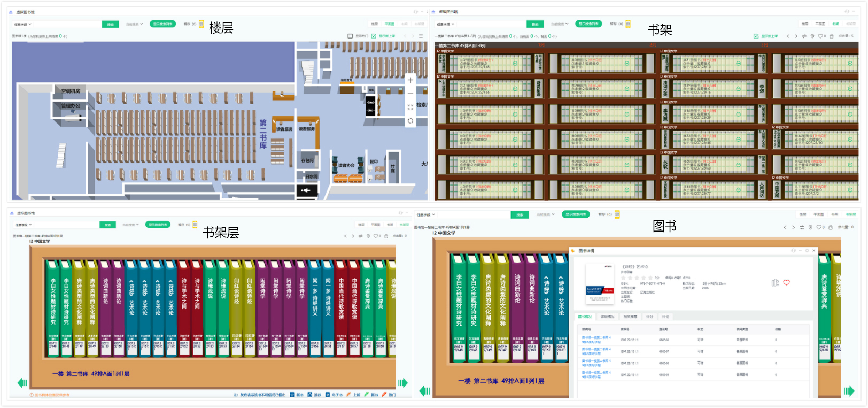Click the green left arrow under the 书架层 shelf
868x408 pixels.
[x=22, y=383]
